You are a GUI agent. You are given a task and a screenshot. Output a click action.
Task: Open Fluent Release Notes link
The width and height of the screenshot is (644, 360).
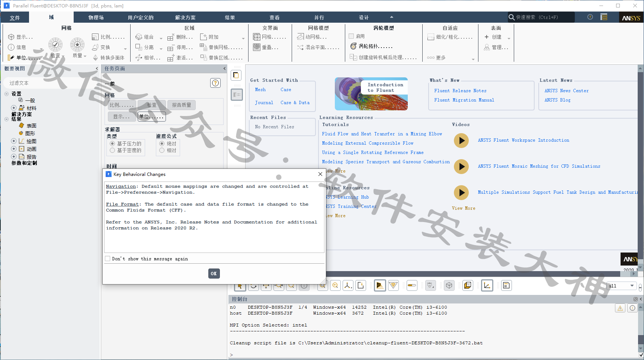tap(460, 91)
